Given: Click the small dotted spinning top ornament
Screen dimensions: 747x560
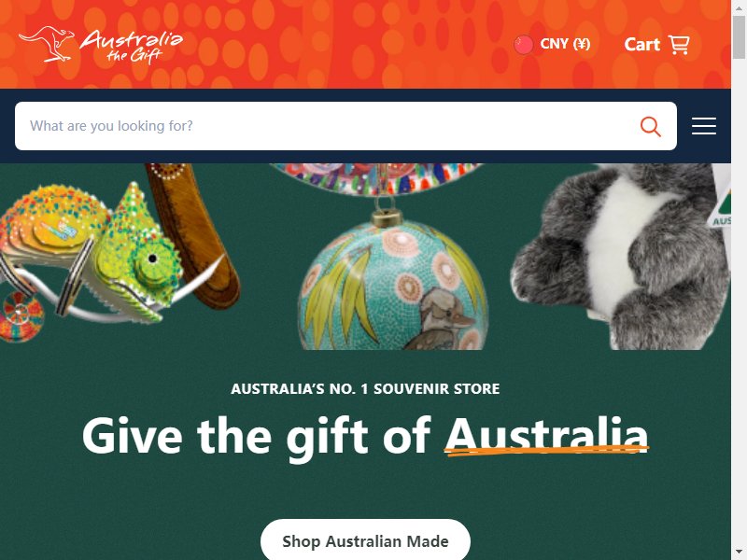Looking at the screenshot, I should 20,316.
